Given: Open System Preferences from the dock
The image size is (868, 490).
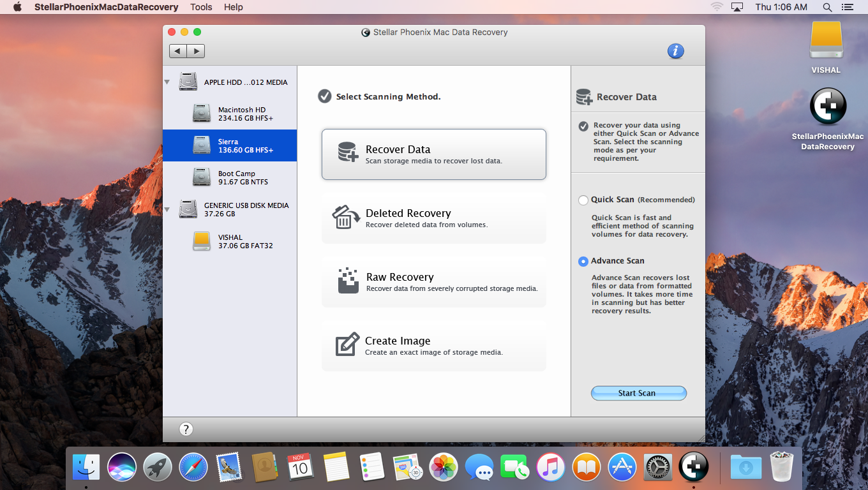Looking at the screenshot, I should [x=658, y=467].
